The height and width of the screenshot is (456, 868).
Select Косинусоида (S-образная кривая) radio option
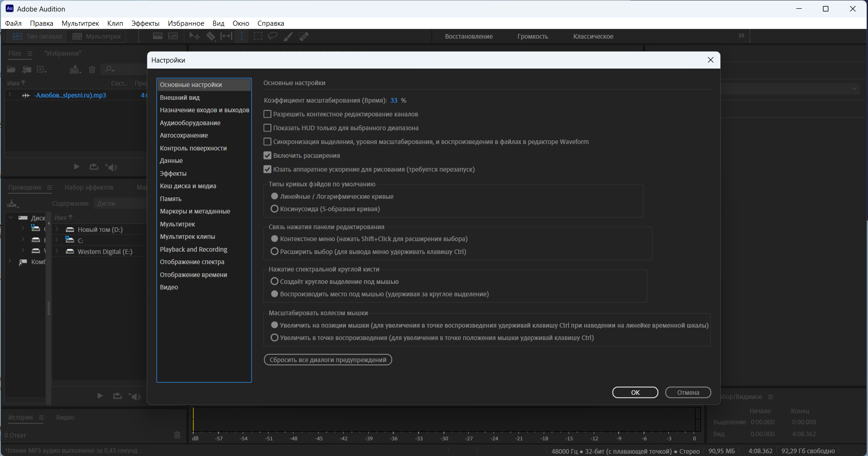tap(275, 209)
